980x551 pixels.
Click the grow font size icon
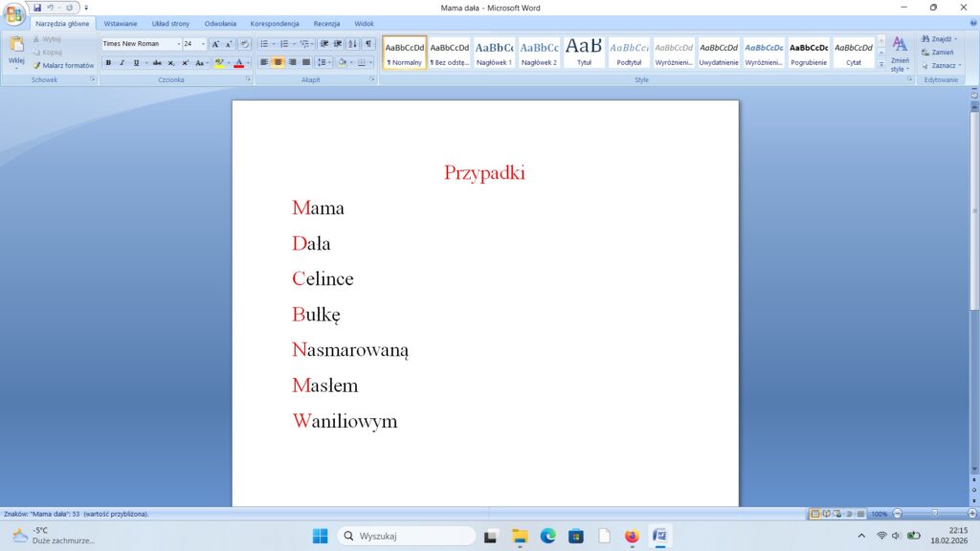[x=215, y=44]
